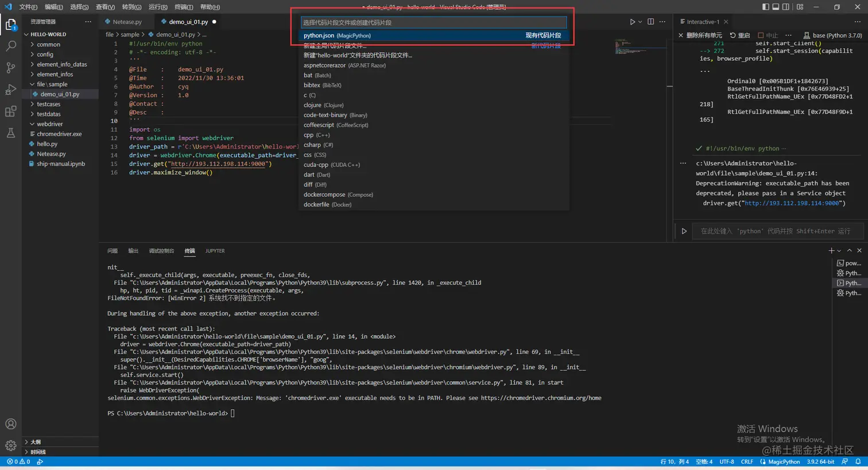Open the 选择(S) menu

[79, 7]
